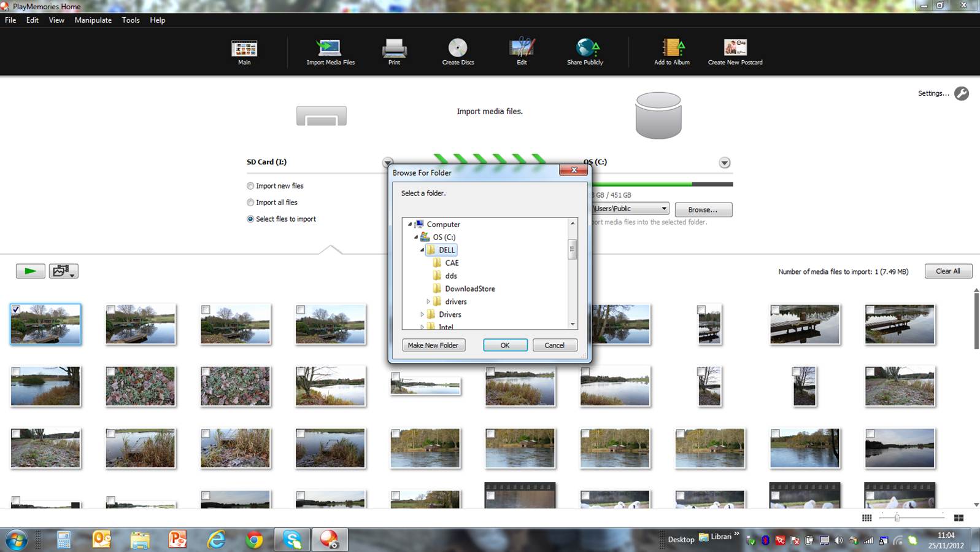Select the Import new files radio button
Screen dimensions: 980x552
point(250,186)
